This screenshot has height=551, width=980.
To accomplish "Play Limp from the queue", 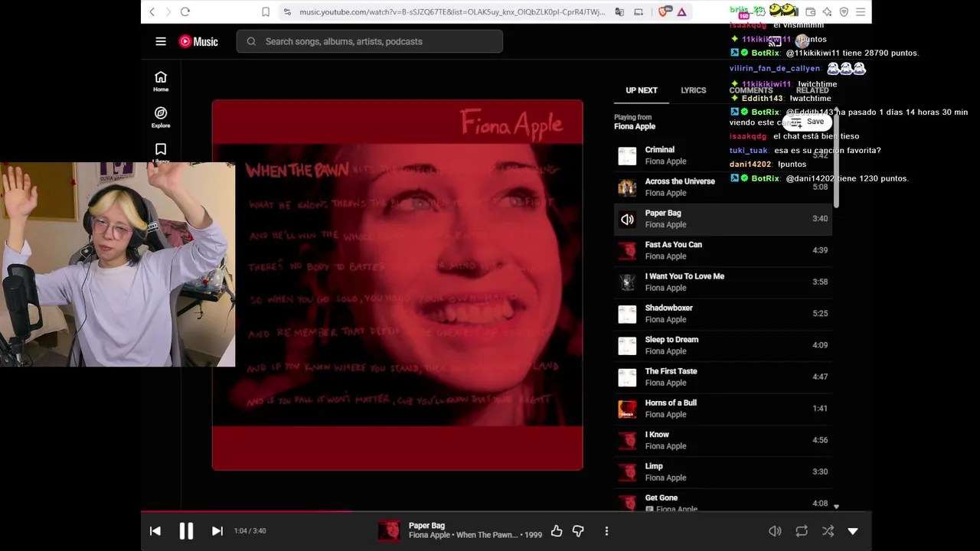I will (x=722, y=471).
